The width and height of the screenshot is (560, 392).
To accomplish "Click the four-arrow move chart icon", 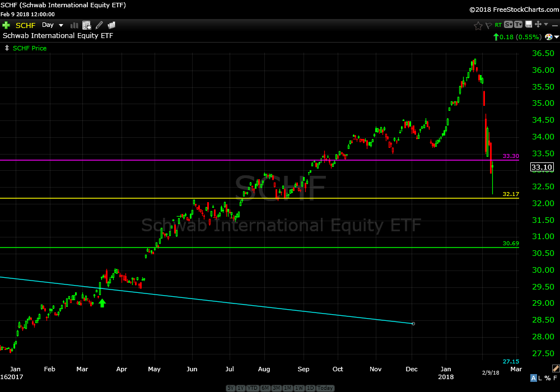I will (538, 25).
